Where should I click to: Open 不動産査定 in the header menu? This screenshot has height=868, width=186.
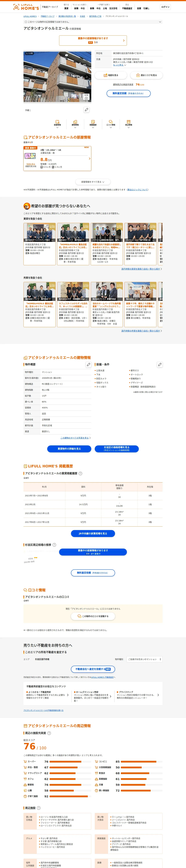(x=127, y=8)
